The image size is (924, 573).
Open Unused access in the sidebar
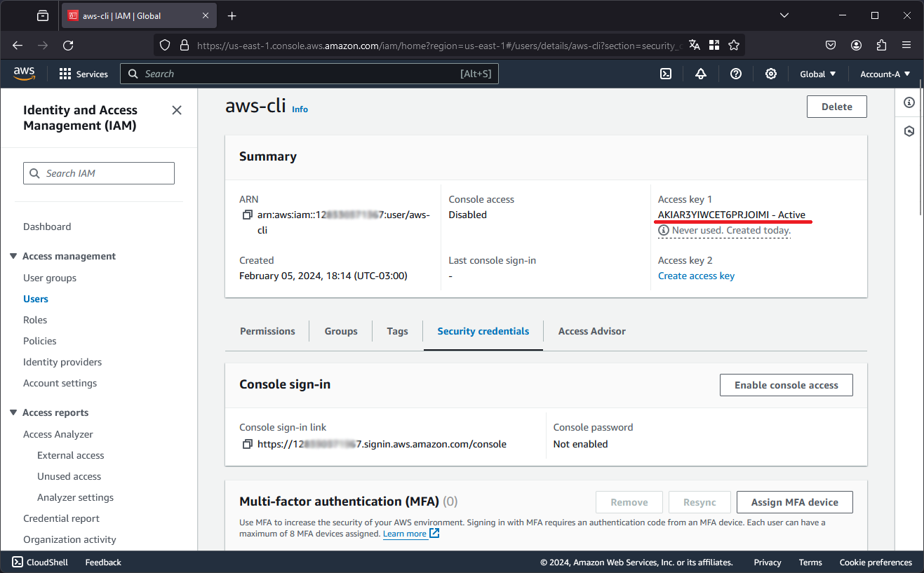pyautogui.click(x=69, y=476)
